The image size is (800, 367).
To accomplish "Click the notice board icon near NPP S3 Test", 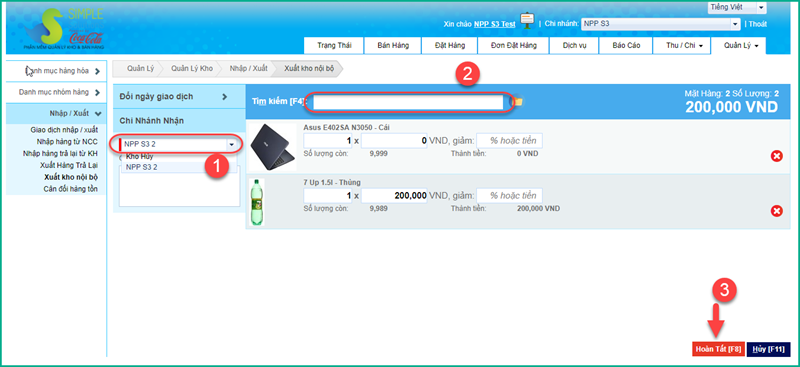I will 527,21.
